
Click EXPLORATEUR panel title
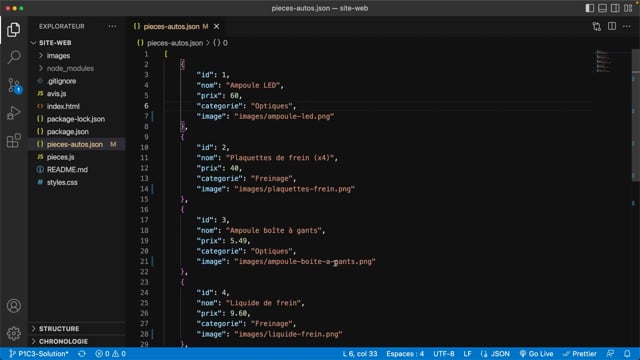[62, 27]
